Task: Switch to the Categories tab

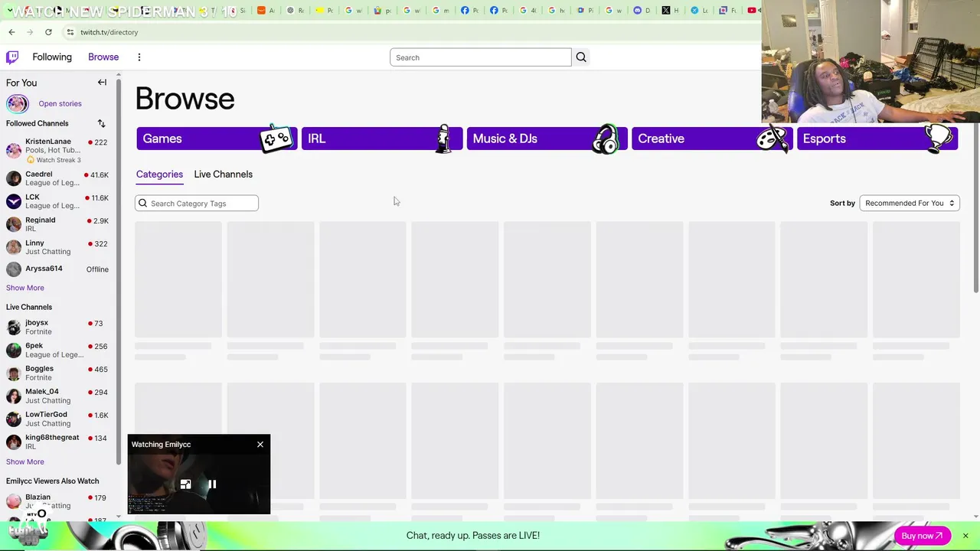Action: point(159,174)
